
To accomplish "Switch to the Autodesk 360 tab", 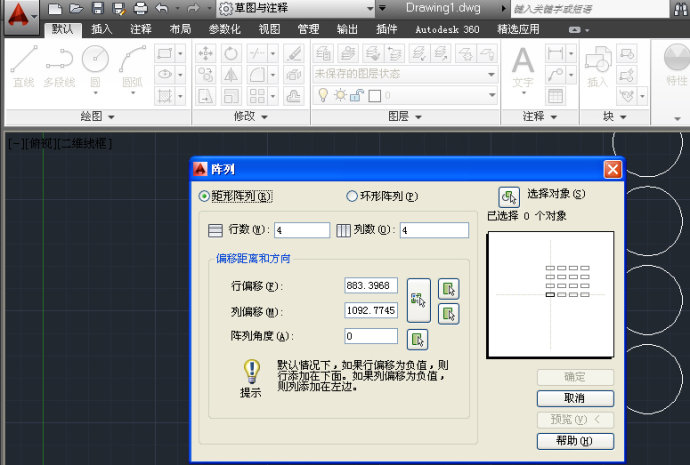I will (x=447, y=29).
